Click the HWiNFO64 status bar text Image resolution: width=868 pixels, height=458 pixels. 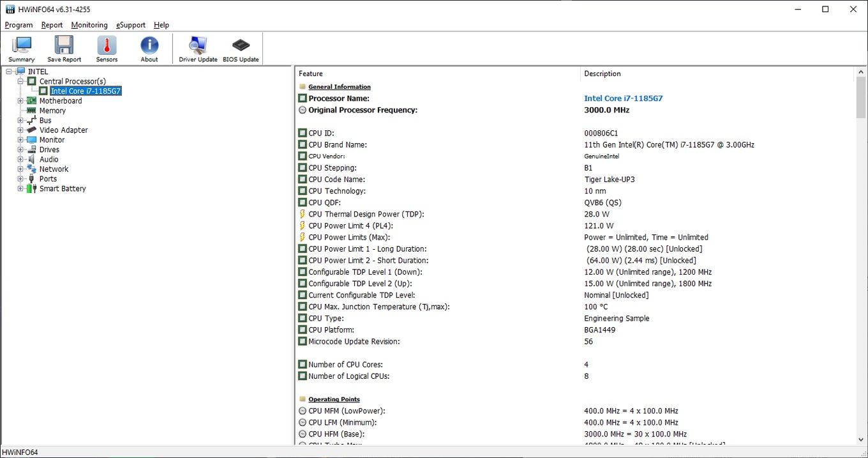coord(20,452)
